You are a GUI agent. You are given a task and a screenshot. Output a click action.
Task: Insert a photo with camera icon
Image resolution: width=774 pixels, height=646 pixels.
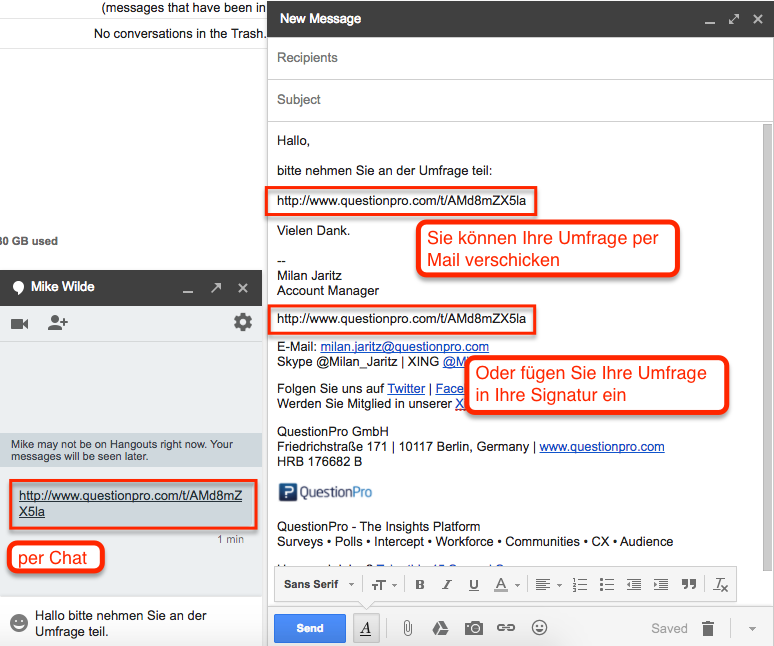click(x=474, y=628)
